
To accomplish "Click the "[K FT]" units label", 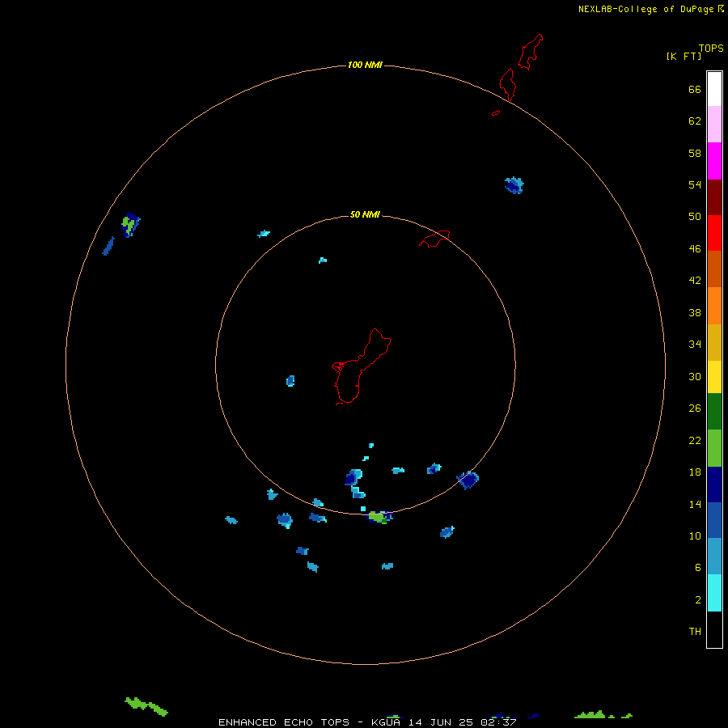I will tap(684, 56).
